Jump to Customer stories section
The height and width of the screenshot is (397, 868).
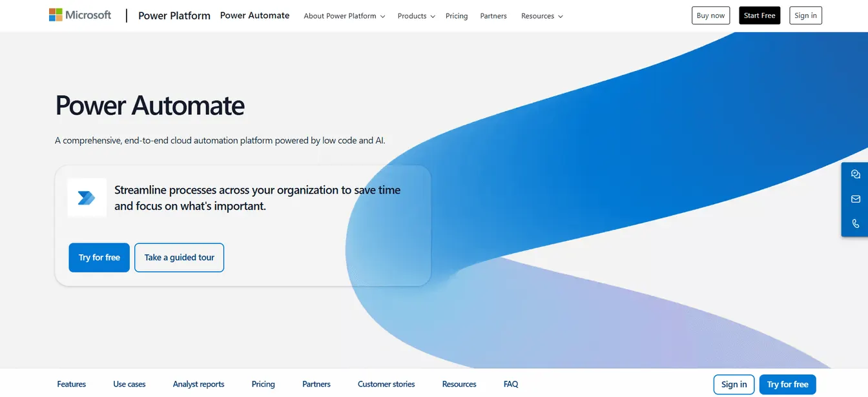386,384
